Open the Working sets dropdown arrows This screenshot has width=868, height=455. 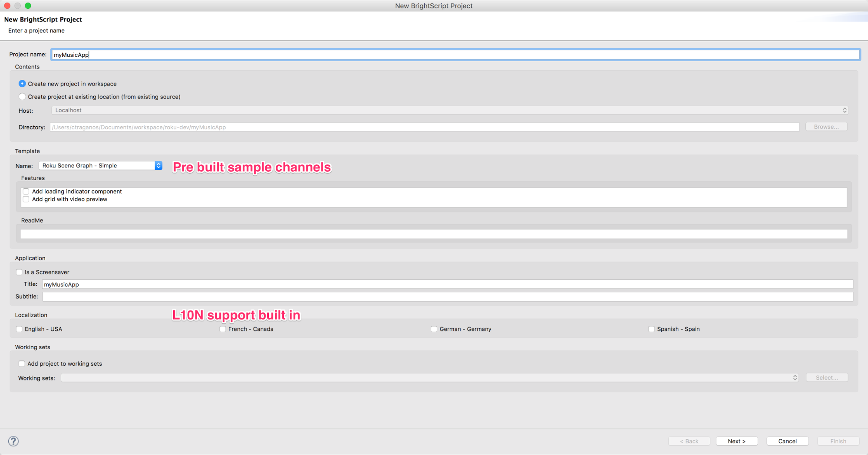pos(794,377)
